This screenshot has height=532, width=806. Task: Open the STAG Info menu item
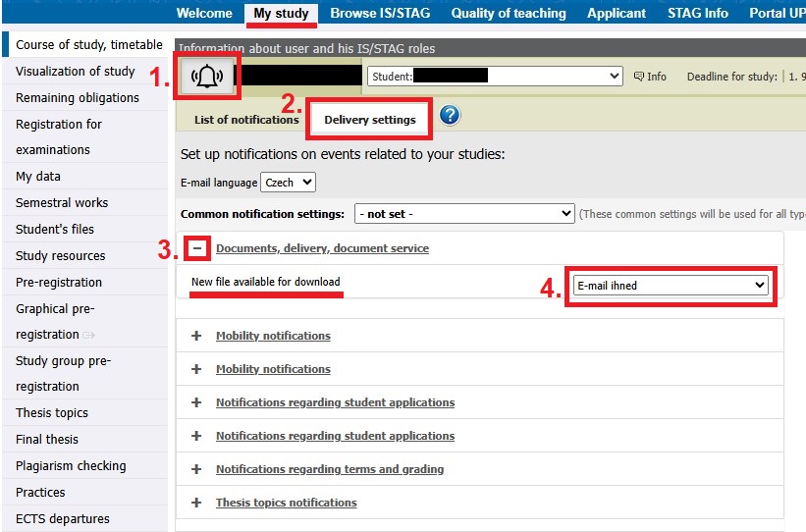point(697,13)
